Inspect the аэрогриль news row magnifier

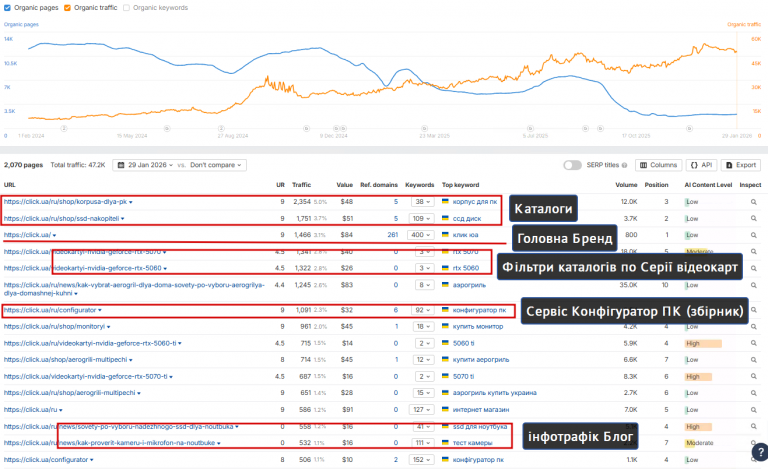[x=754, y=285]
